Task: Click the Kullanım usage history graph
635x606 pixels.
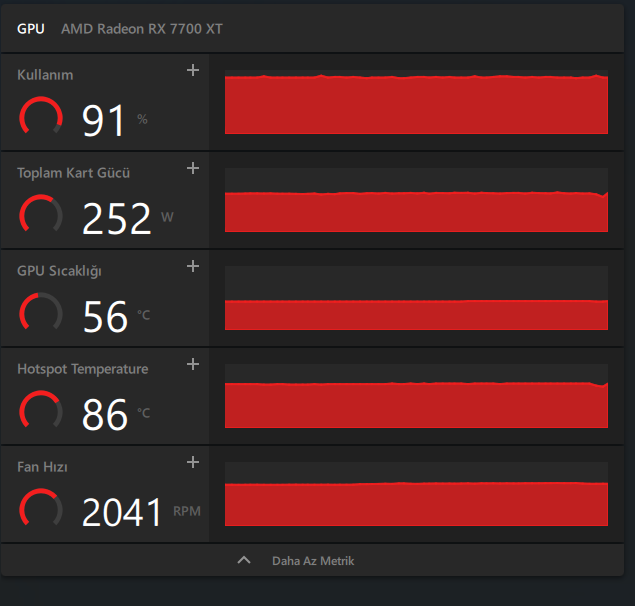Action: click(x=416, y=102)
